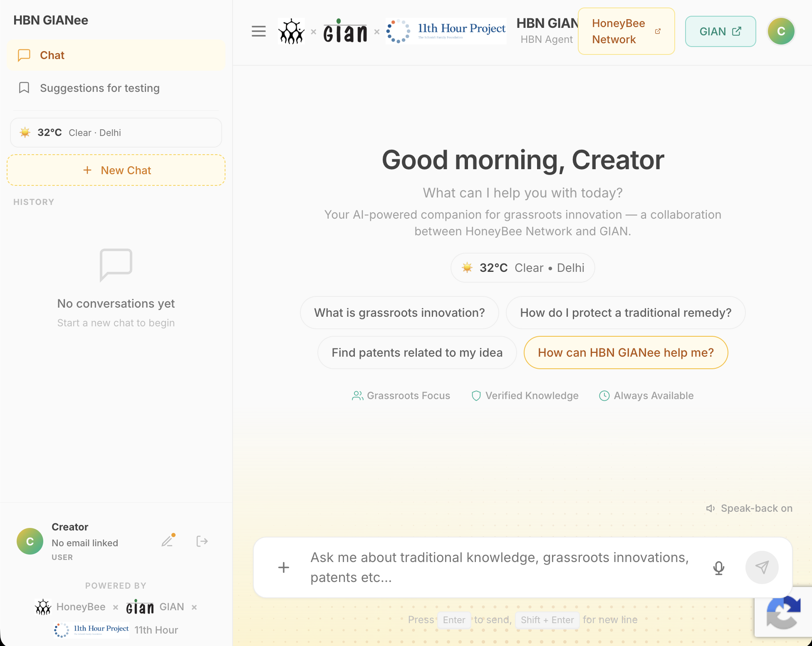812x646 pixels.
Task: Click the Creator avatar in sidebar footer
Action: (x=30, y=541)
